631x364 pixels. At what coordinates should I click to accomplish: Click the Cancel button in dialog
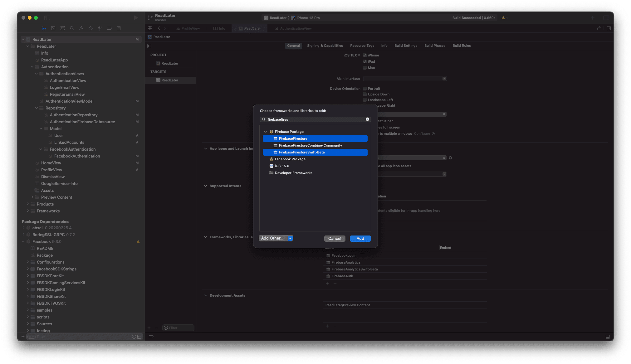click(335, 238)
